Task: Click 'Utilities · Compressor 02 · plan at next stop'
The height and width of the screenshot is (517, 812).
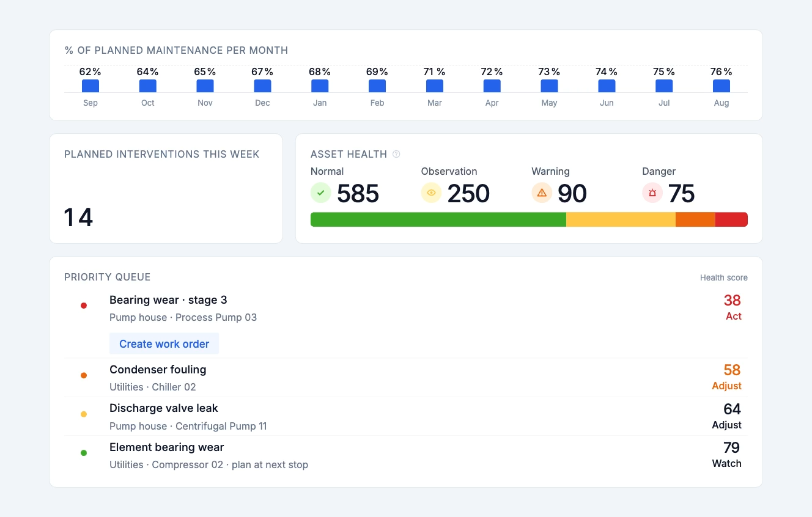Action: [209, 464]
